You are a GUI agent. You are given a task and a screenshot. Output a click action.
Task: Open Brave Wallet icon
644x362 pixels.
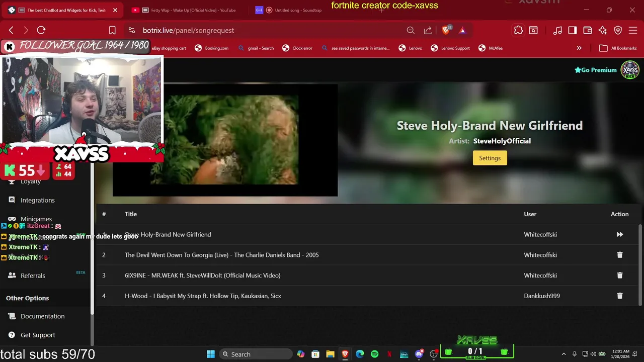coord(588,30)
